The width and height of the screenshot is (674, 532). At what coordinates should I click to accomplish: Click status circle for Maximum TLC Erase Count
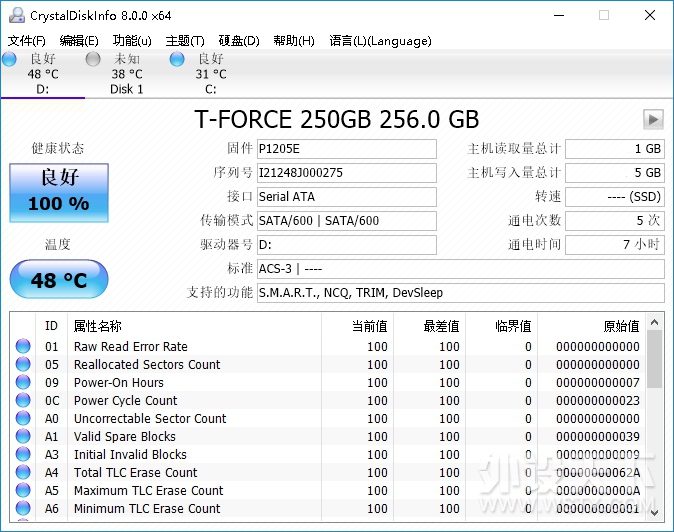pos(23,490)
